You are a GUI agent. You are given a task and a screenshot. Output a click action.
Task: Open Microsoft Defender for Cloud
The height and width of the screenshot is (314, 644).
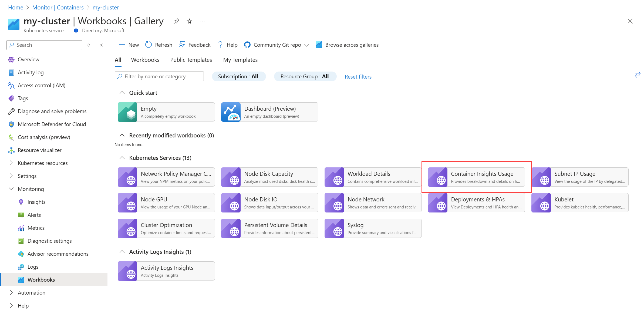coord(52,124)
